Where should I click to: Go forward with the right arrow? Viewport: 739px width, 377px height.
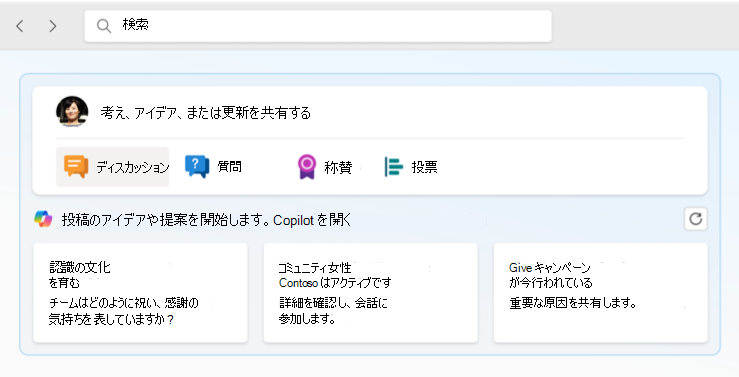point(53,26)
